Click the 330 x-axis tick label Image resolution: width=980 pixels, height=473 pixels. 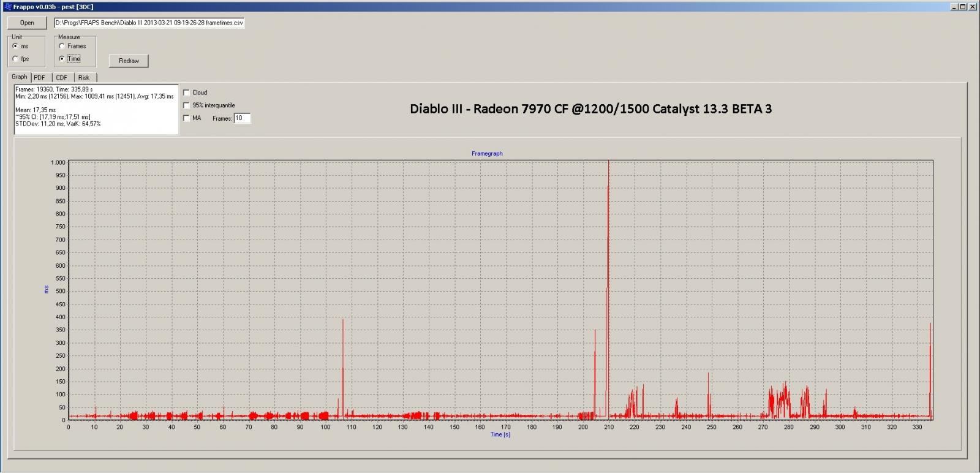tap(917, 427)
